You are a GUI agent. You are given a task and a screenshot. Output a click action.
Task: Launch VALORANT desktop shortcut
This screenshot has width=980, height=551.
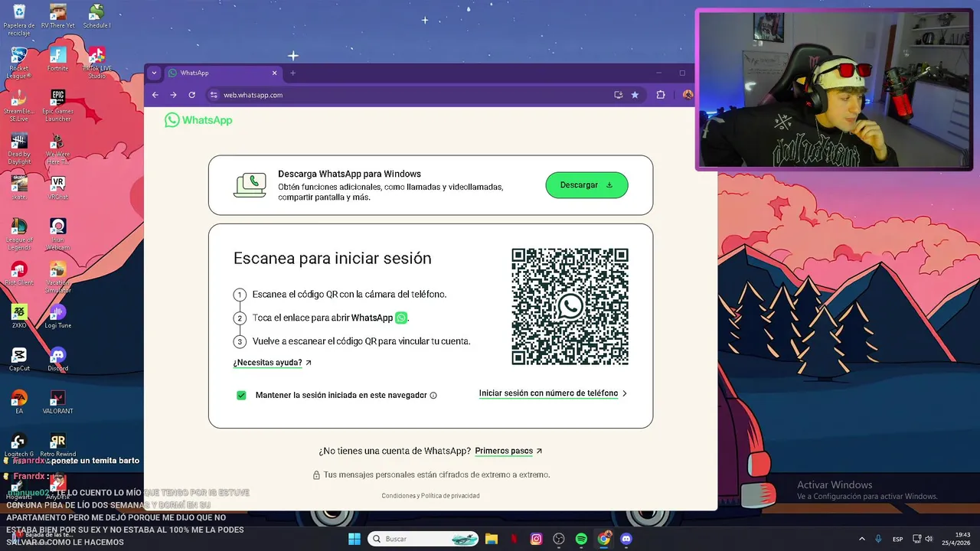click(57, 402)
